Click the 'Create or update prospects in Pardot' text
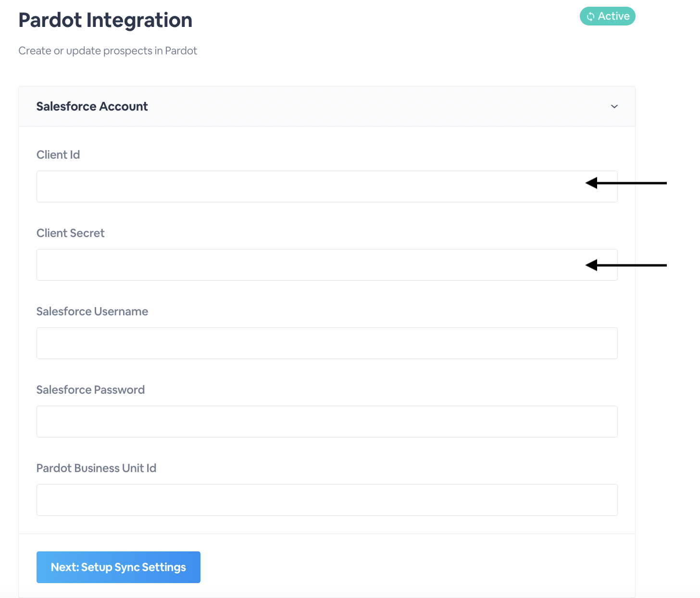The image size is (700, 598). pyautogui.click(x=108, y=51)
